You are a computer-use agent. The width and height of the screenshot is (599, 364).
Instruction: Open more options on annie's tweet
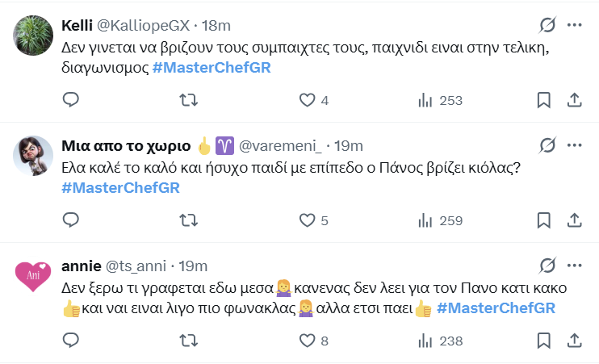click(574, 266)
